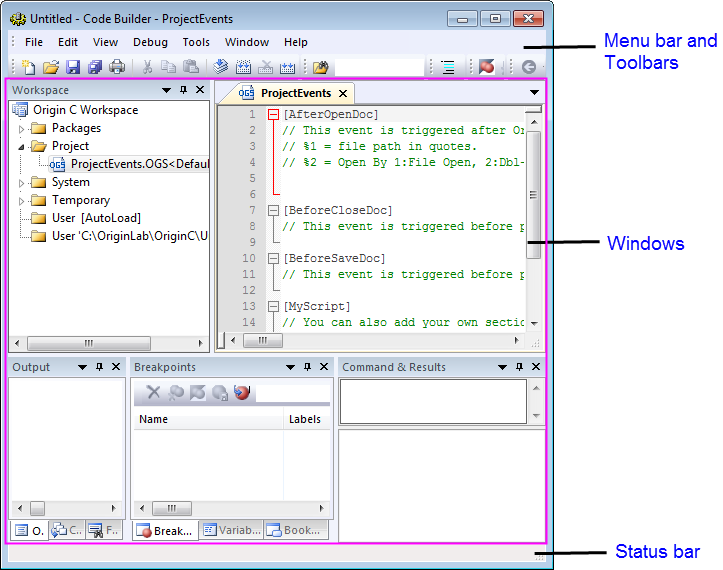Select ProjectEvents.OGS in Workspace tree
This screenshot has height=570, width=723.
[129, 165]
